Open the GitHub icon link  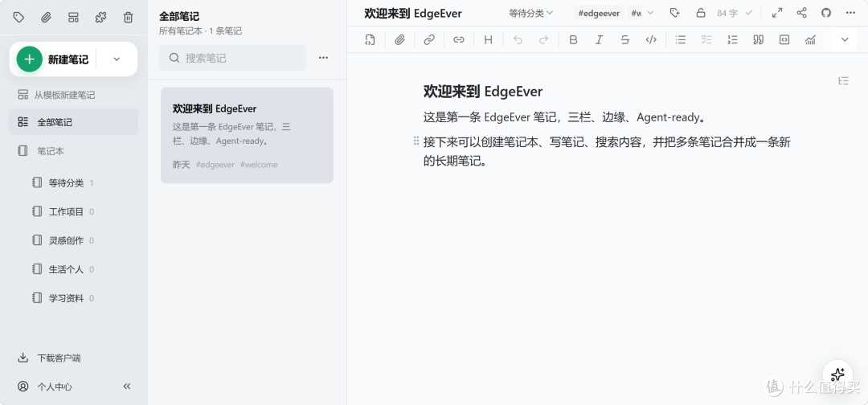826,13
